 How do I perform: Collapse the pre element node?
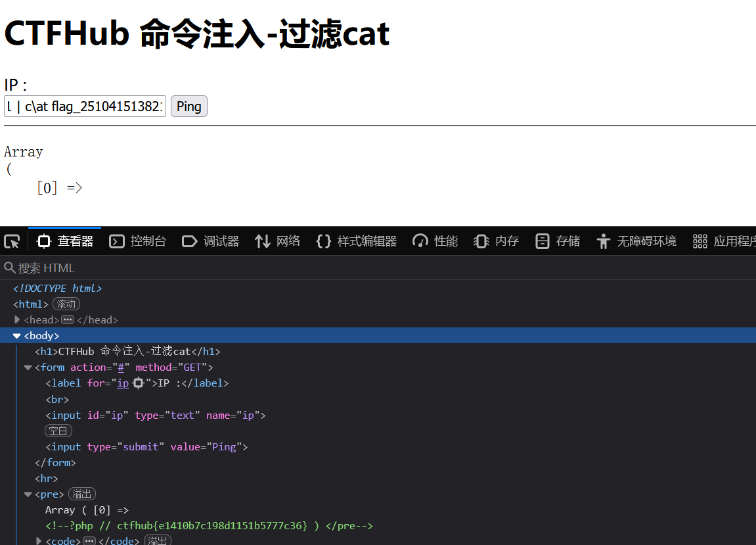(x=28, y=494)
